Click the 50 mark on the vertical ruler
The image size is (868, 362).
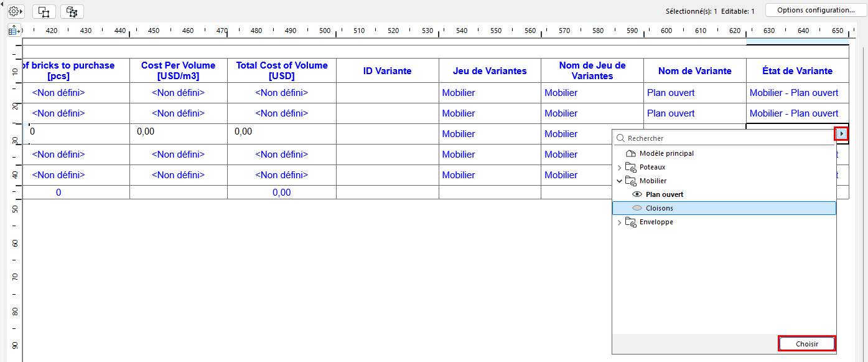pyautogui.click(x=15, y=209)
